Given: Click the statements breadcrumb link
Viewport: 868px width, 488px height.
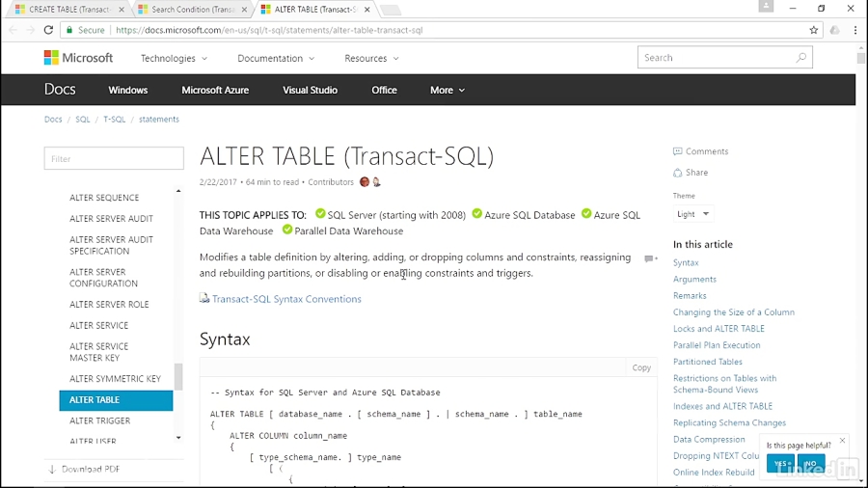Looking at the screenshot, I should click(159, 119).
